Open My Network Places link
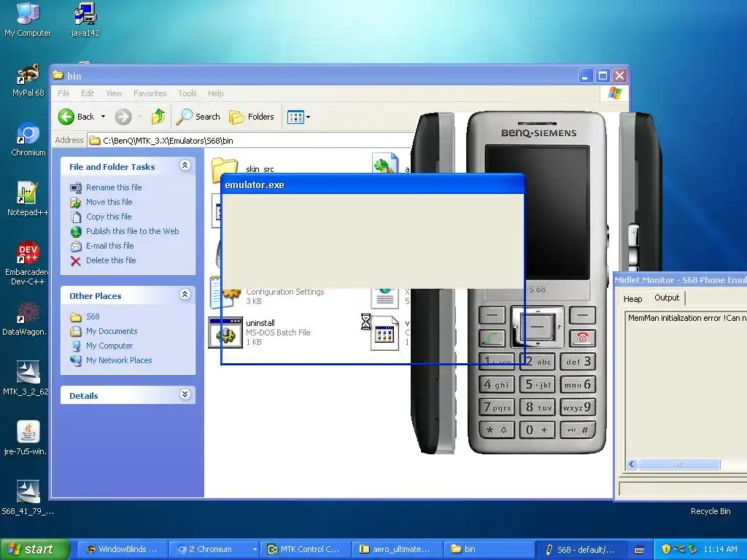Screen dimensions: 747x560 coord(119,360)
